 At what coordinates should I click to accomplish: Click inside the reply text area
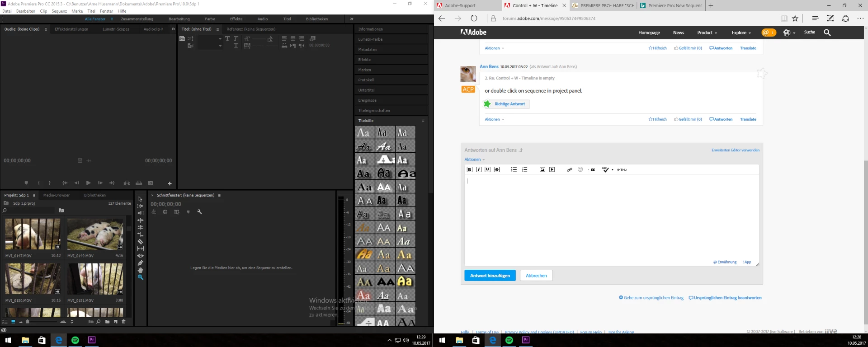tap(612, 220)
